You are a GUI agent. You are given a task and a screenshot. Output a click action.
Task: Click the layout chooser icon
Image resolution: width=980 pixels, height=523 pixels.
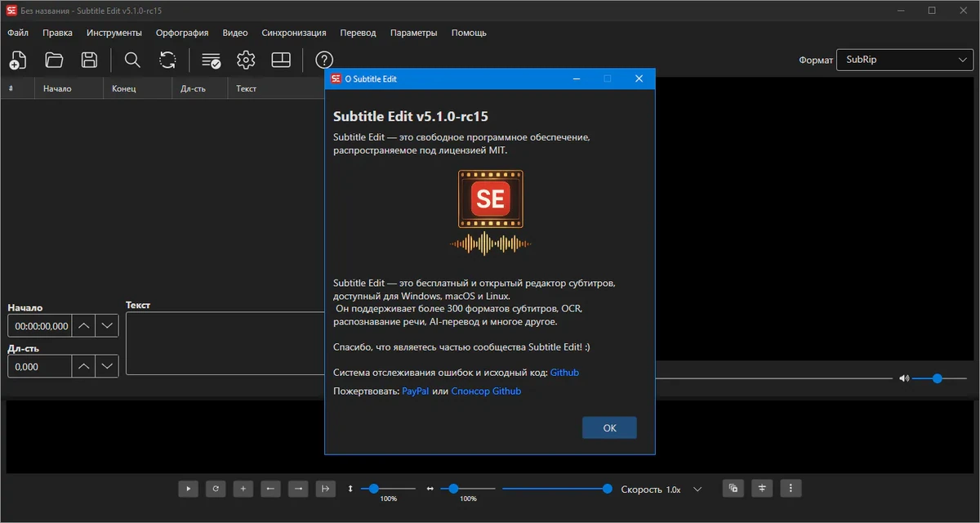point(281,60)
